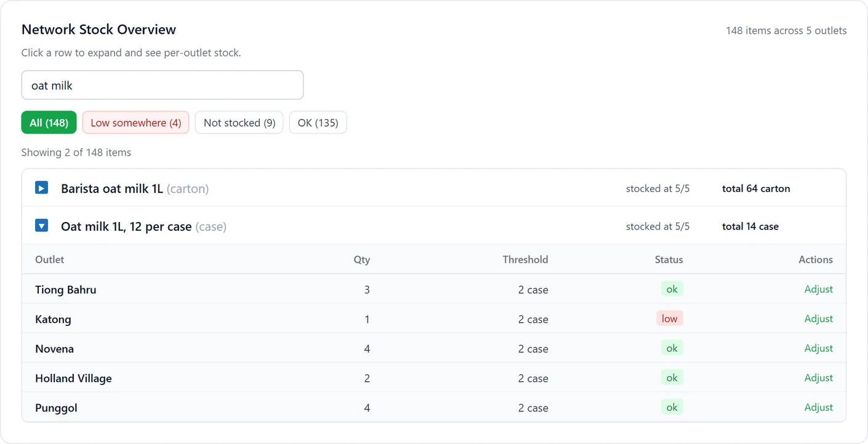The height and width of the screenshot is (444, 868).
Task: Adjust stock for Holland Village
Action: [x=818, y=378]
